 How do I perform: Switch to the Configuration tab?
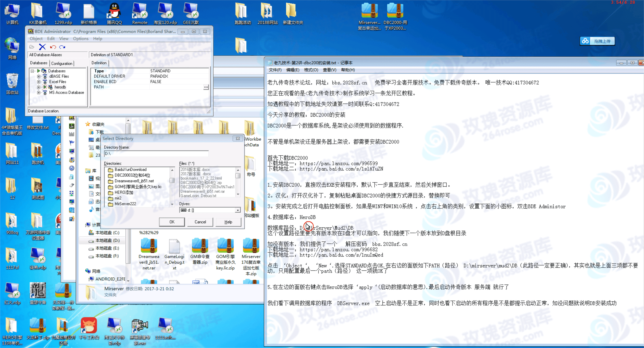[x=62, y=63]
